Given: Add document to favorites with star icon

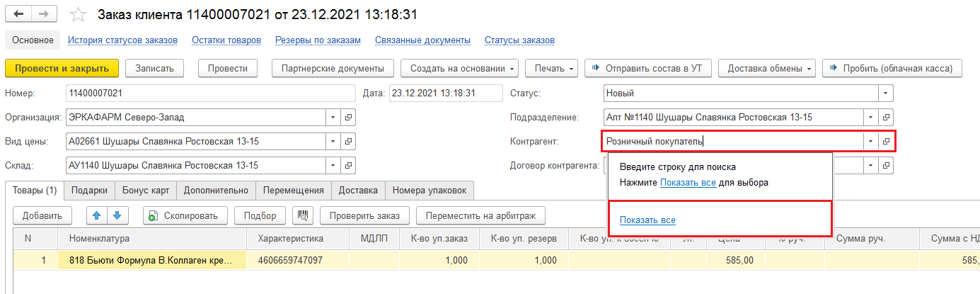Looking at the screenshot, I should (79, 15).
